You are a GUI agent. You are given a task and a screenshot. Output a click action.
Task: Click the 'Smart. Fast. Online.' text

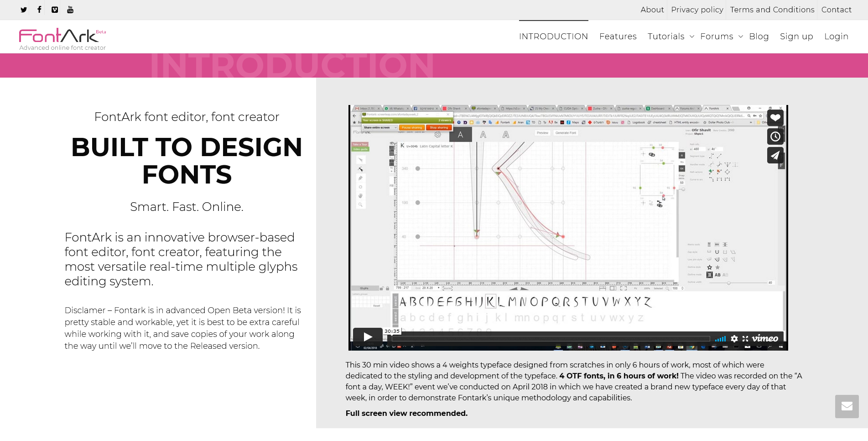click(x=187, y=207)
